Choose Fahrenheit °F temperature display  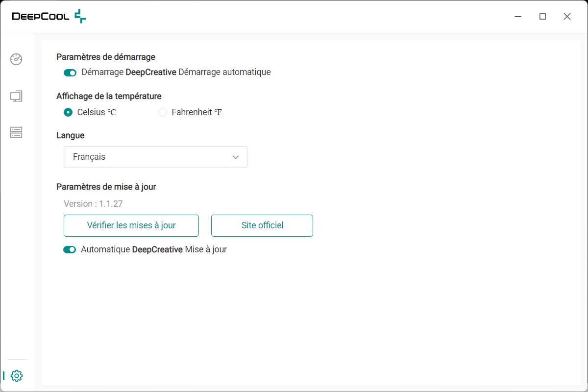coord(163,112)
